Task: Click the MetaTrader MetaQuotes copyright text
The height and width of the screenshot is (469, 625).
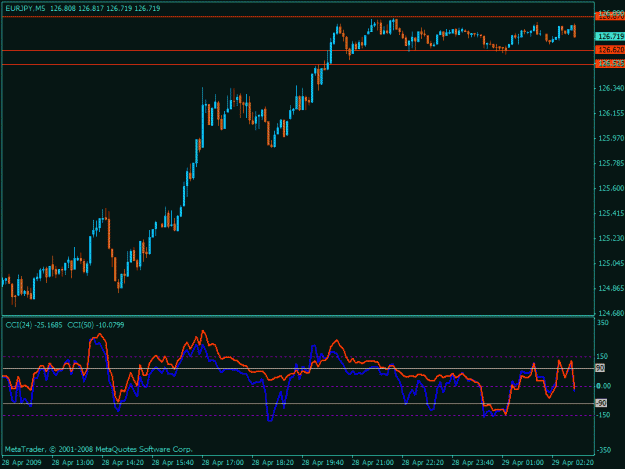Action: pos(99,449)
